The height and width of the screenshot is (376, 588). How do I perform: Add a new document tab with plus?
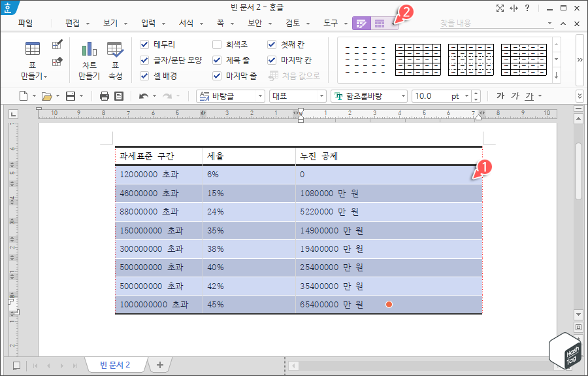pos(160,365)
